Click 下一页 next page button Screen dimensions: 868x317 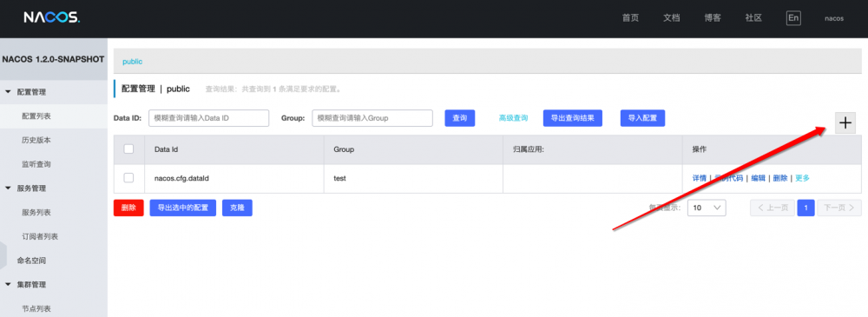pyautogui.click(x=839, y=208)
